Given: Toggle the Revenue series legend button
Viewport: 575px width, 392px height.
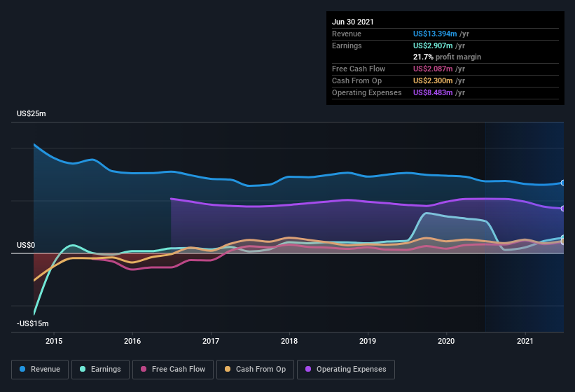Looking at the screenshot, I should tap(40, 370).
